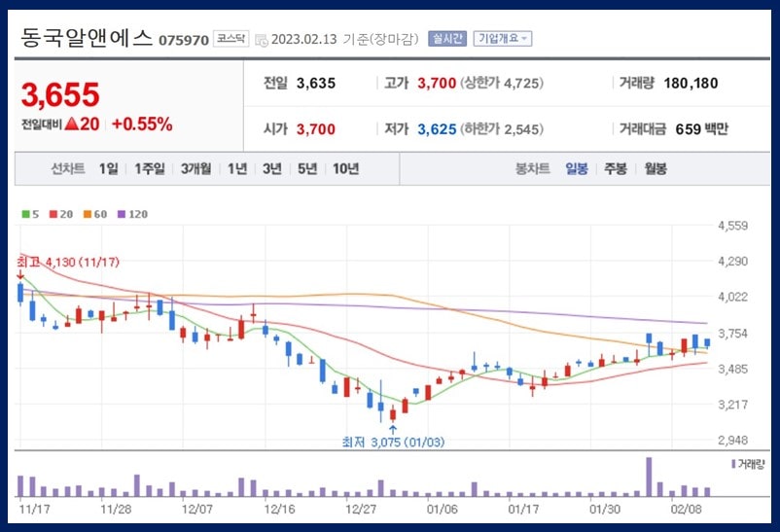Click the 선차트 label
The image size is (780, 532).
coord(68,168)
